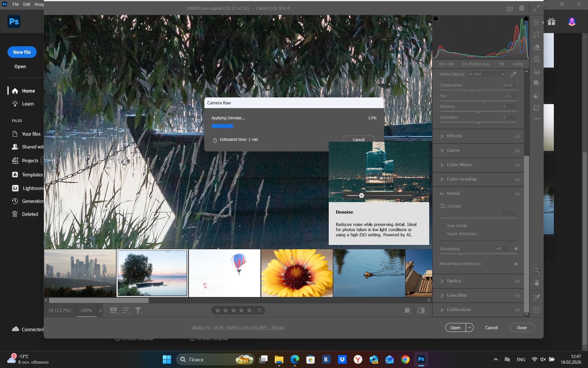Select the Hand pan tool
The image size is (588, 368).
(x=536, y=283)
